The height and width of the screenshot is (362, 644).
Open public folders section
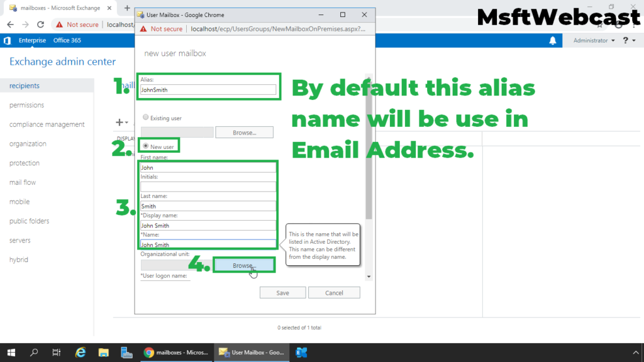29,221
